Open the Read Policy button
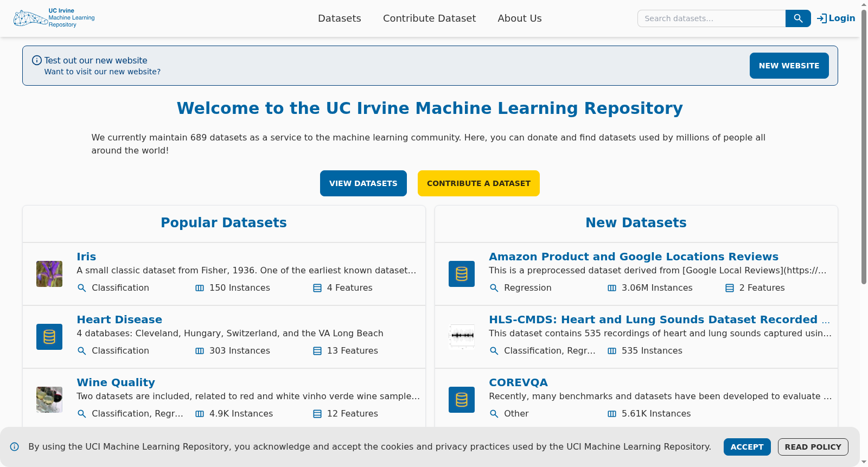The image size is (868, 467). tap(813, 447)
